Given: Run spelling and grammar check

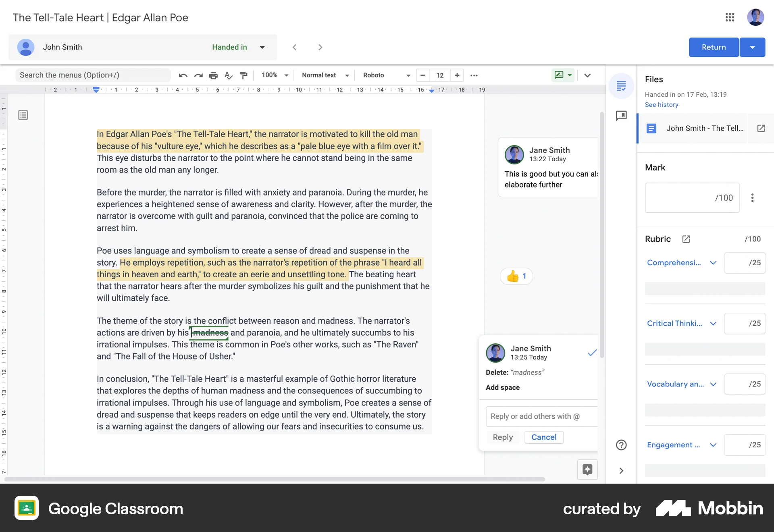Looking at the screenshot, I should point(229,75).
